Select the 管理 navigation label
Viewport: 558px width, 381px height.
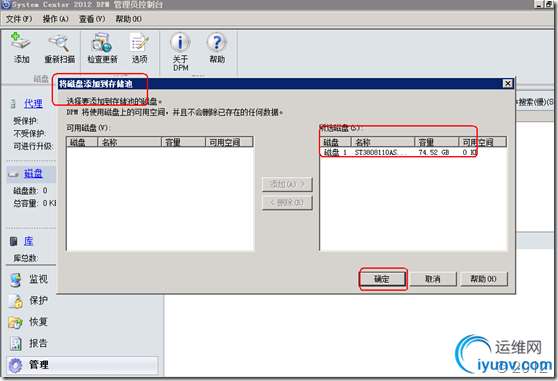(38, 365)
